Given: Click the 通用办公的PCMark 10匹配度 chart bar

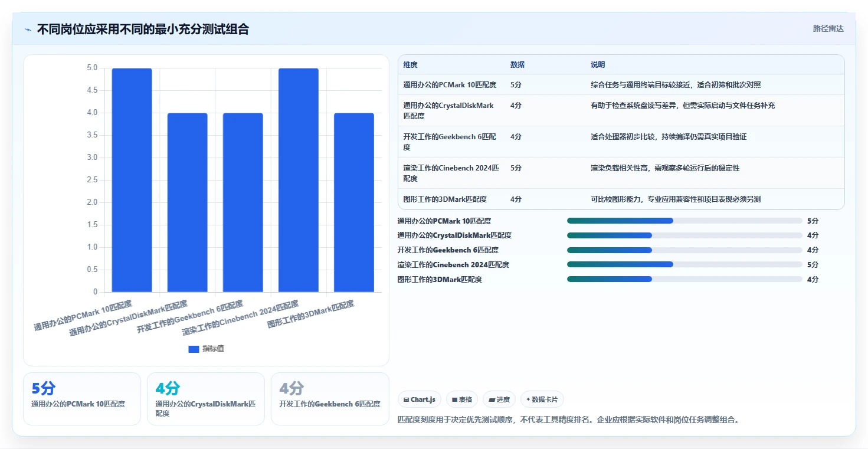Looking at the screenshot, I should click(x=132, y=180).
